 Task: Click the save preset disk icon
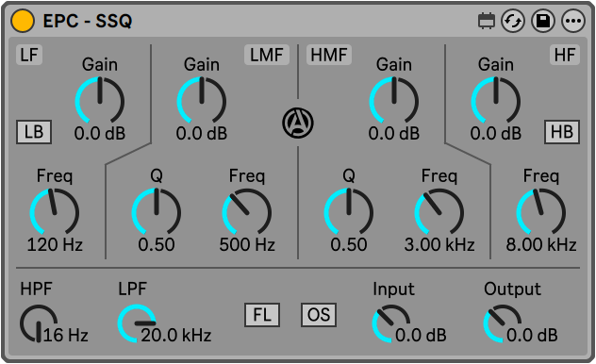click(x=543, y=21)
